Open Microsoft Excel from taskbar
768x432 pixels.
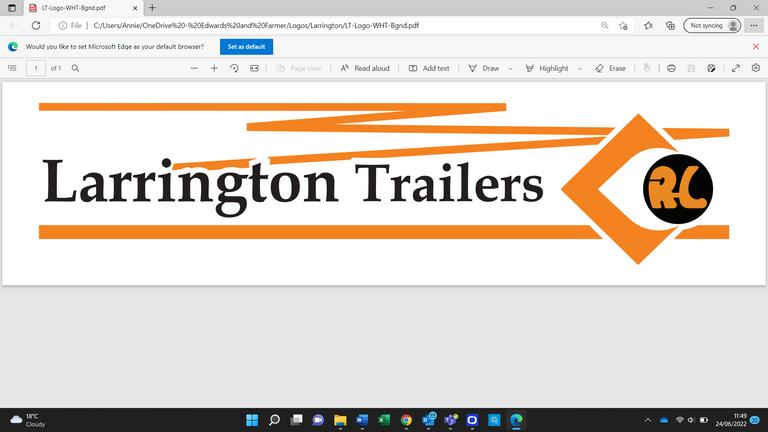pos(384,420)
